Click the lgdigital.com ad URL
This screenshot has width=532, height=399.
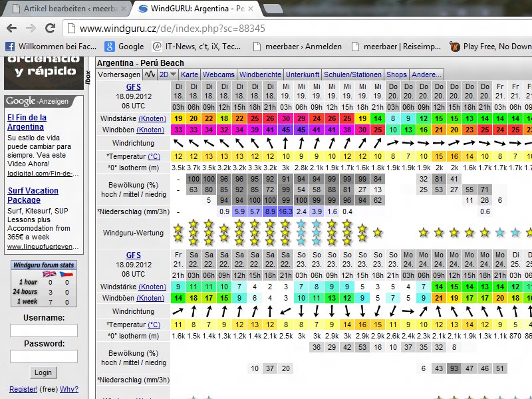43,174
